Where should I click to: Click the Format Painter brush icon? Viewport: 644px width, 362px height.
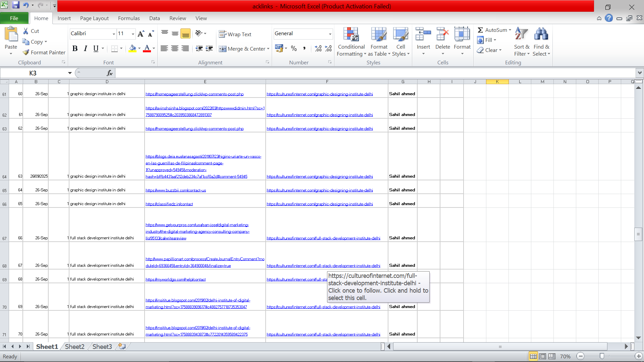point(26,52)
